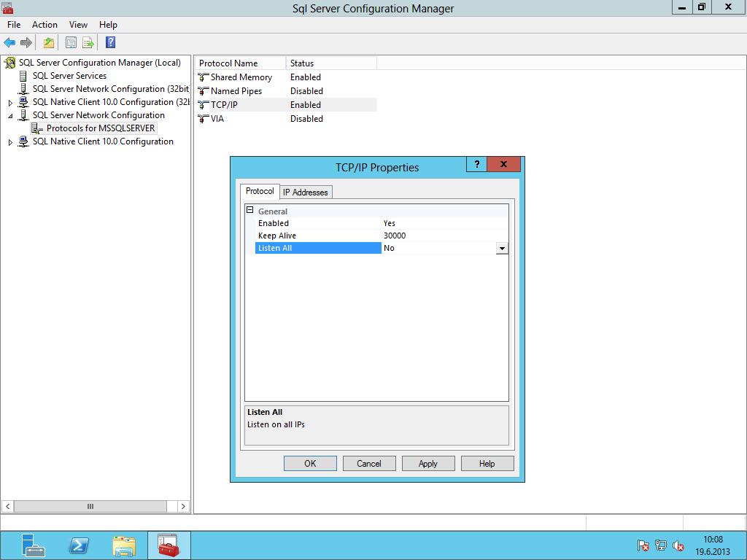Click the Apply button
This screenshot has width=747, height=560.
click(x=428, y=463)
